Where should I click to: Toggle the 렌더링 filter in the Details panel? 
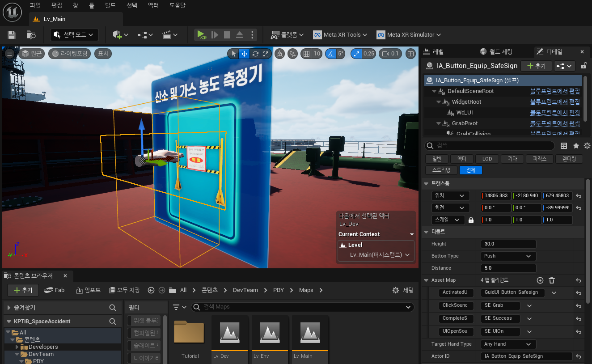pyautogui.click(x=569, y=159)
